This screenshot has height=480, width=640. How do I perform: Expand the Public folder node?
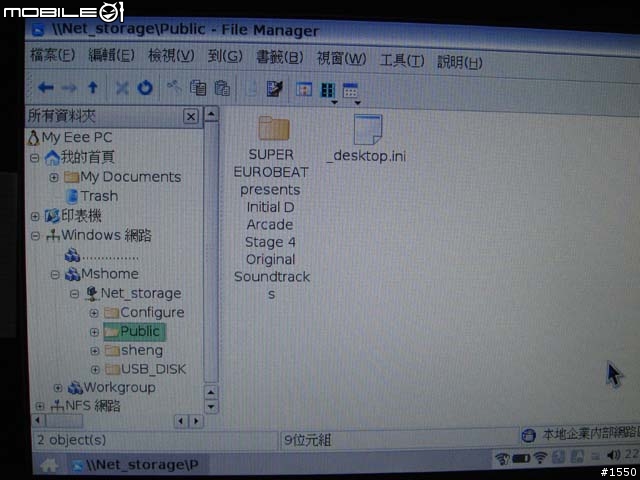94,332
